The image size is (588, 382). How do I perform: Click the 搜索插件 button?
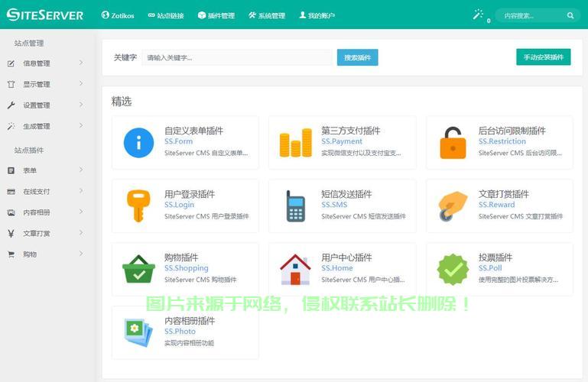point(357,57)
